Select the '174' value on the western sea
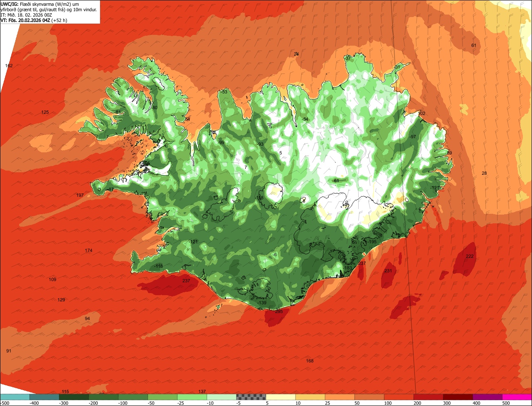This screenshot has height=406, width=532. (89, 250)
